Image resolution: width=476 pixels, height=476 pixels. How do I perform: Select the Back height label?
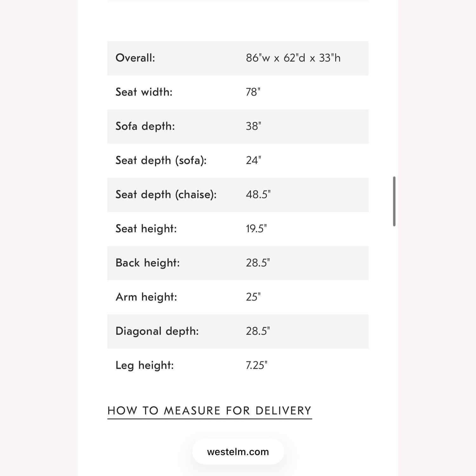[148, 263]
